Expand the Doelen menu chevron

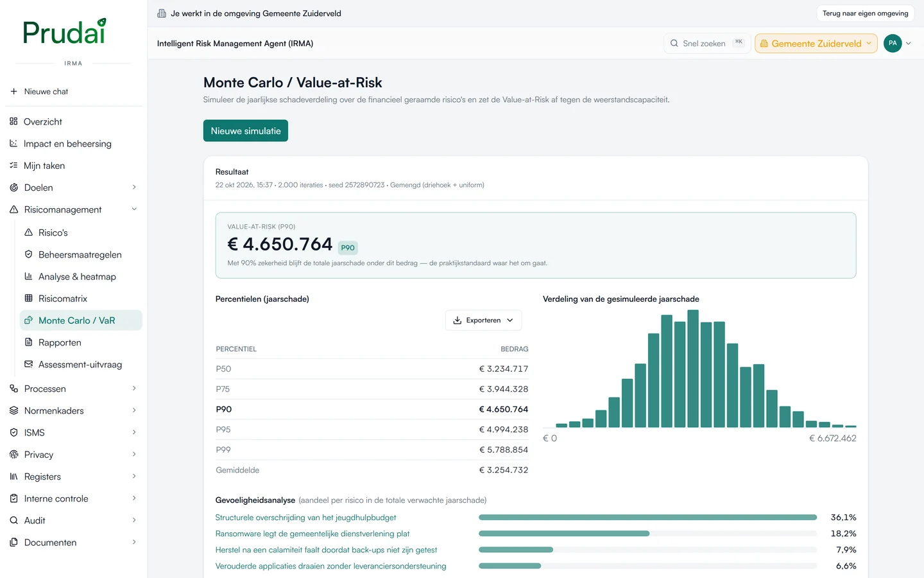[x=134, y=188]
